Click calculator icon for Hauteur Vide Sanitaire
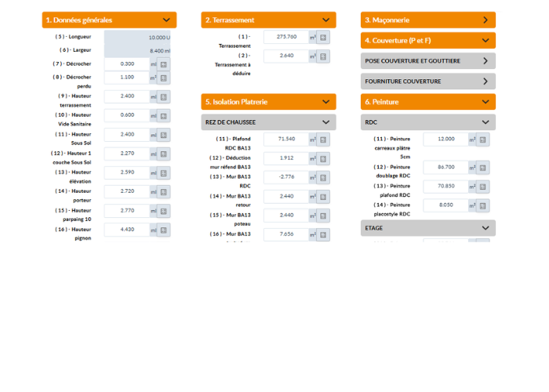The image size is (549, 392). point(163,116)
